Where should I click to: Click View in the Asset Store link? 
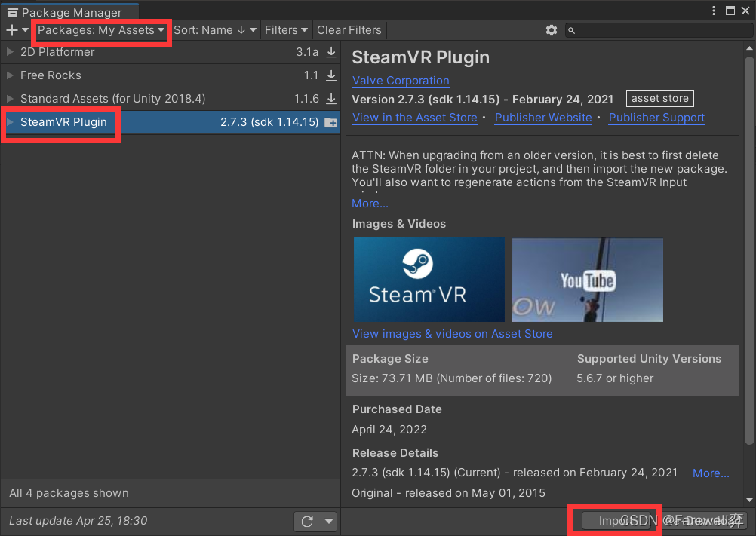(x=415, y=118)
